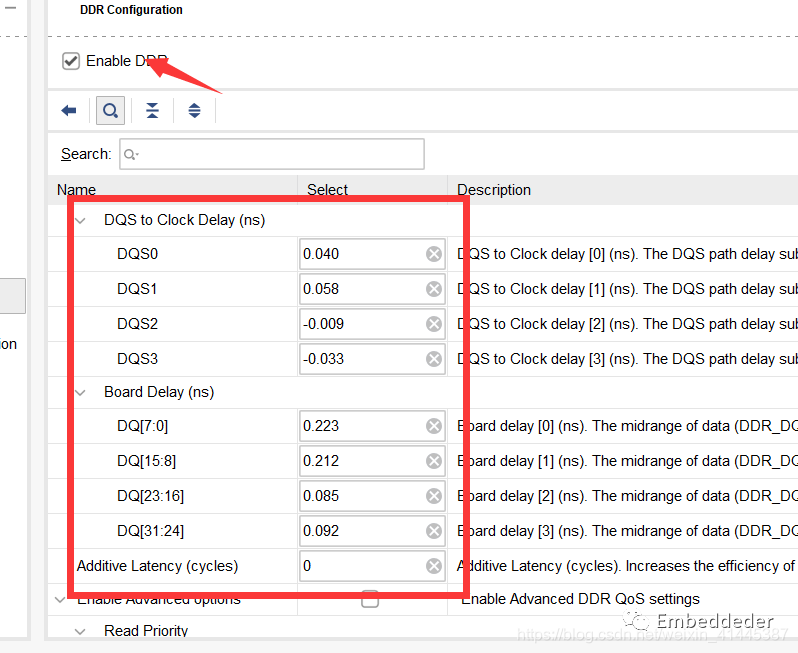
Task: Collapse DQS to Clock Delay group
Action: pyautogui.click(x=80, y=220)
